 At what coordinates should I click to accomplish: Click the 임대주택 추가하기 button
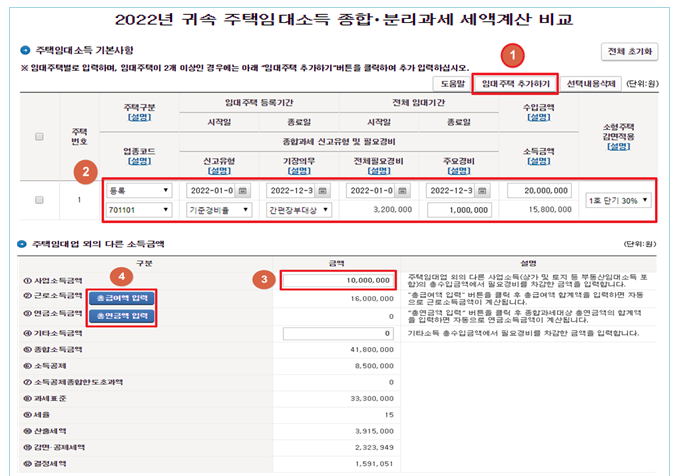tap(515, 84)
